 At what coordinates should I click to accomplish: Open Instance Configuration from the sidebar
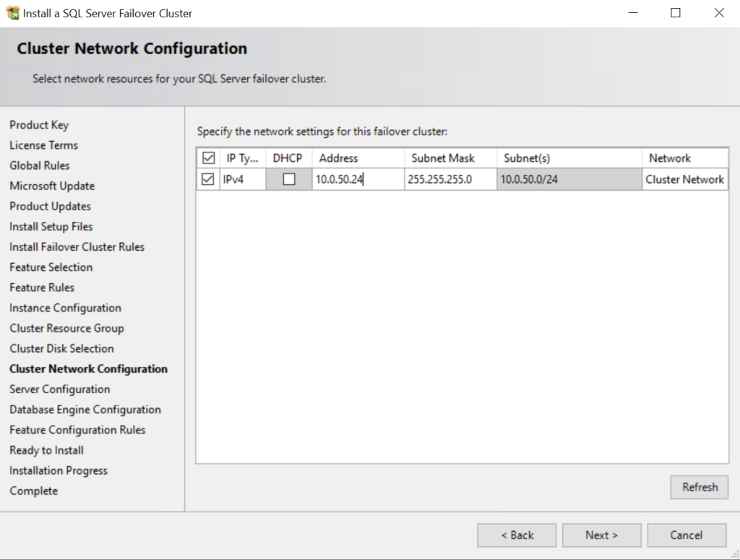click(65, 307)
